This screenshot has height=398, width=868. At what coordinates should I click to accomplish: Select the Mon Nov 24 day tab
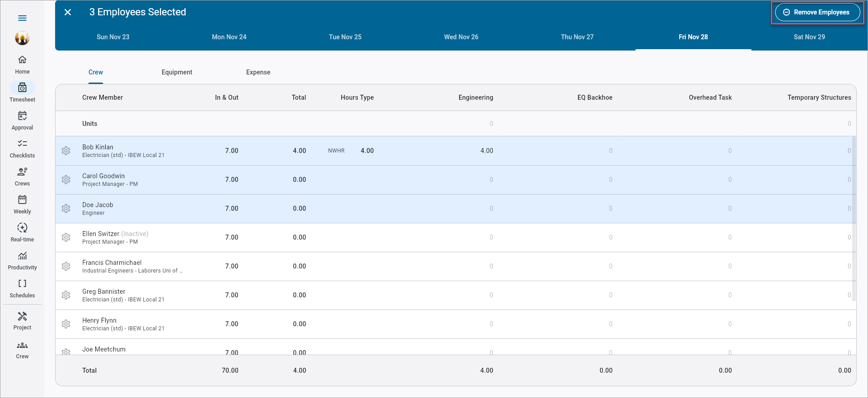click(x=229, y=37)
